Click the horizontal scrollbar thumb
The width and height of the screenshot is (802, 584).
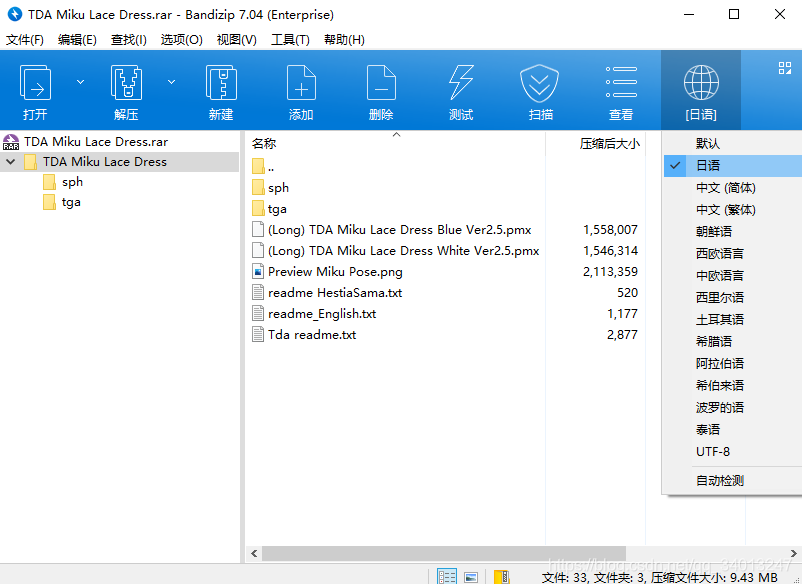444,553
